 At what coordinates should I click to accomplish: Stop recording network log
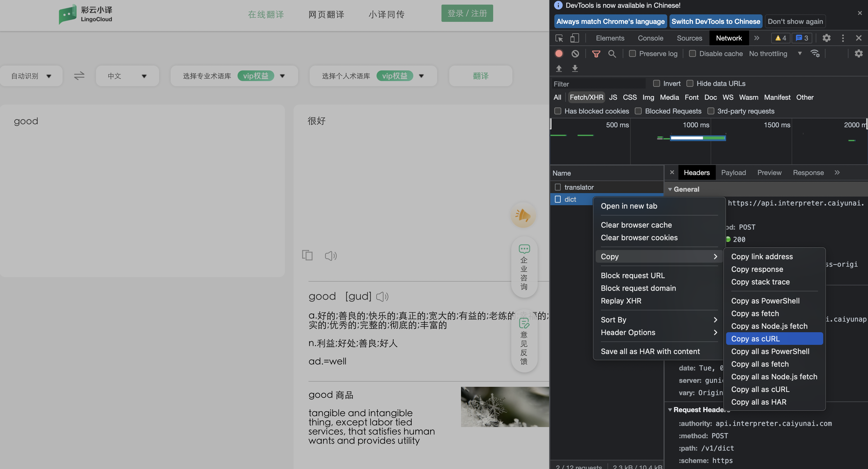[559, 53]
